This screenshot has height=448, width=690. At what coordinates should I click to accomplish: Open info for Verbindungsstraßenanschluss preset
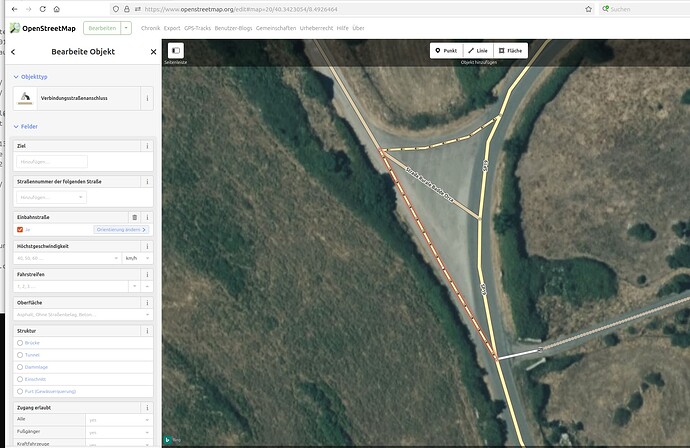[147, 98]
